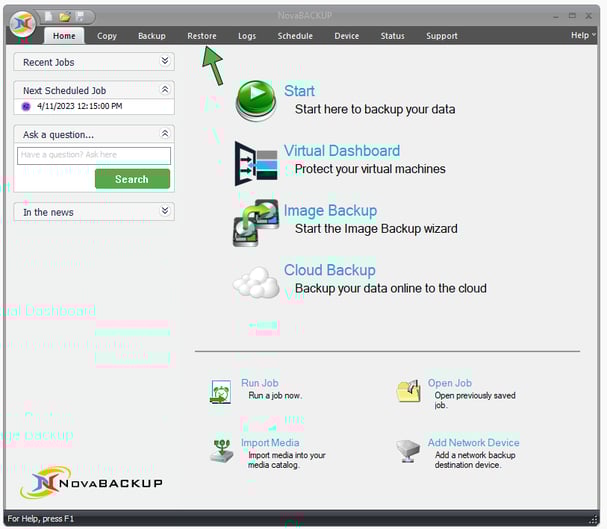Image resolution: width=607 pixels, height=529 pixels.
Task: Click the Cloud Backup cloud icon
Action: click(256, 282)
